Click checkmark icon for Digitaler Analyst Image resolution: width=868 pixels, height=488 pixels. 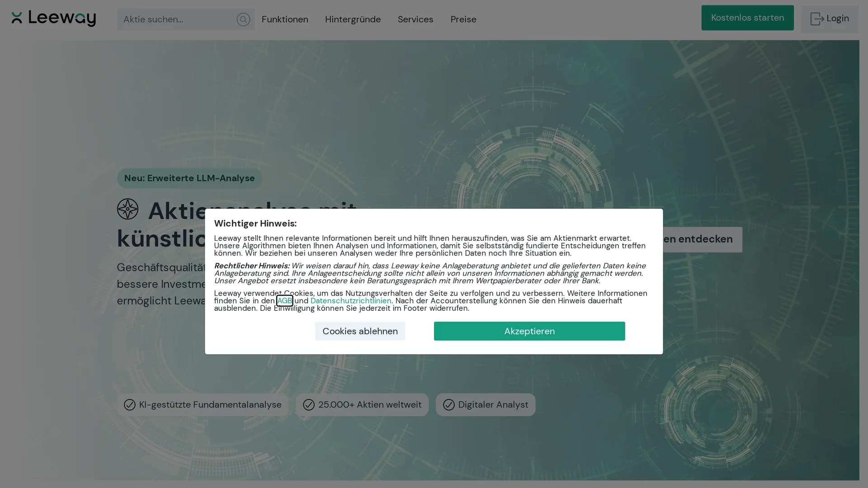point(449,405)
